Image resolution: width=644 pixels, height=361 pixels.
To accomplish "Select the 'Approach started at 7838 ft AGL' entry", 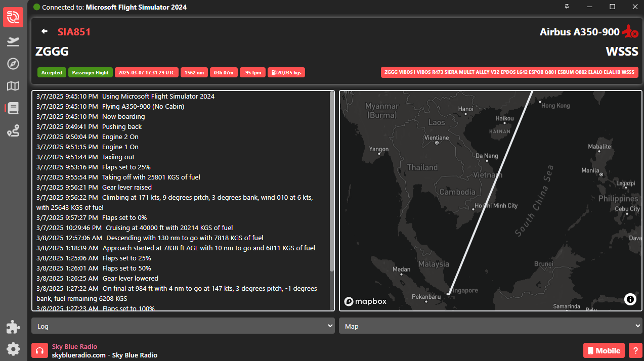I will pos(176,248).
